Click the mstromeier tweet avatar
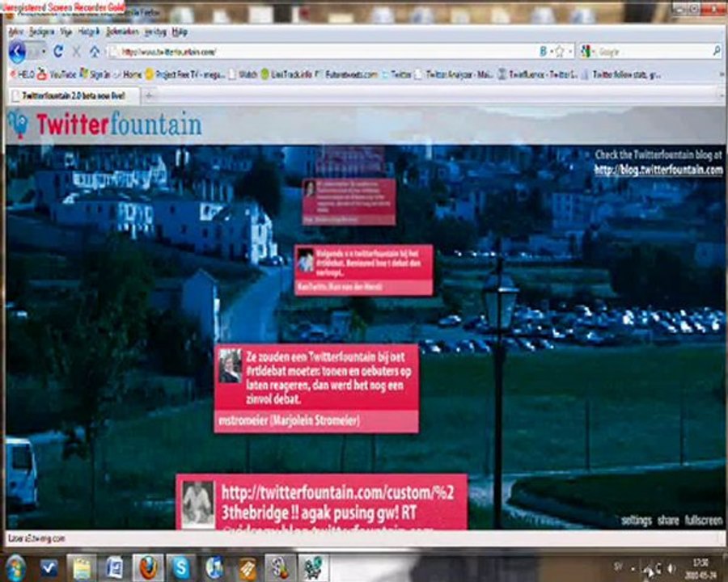728x582 pixels. [231, 366]
